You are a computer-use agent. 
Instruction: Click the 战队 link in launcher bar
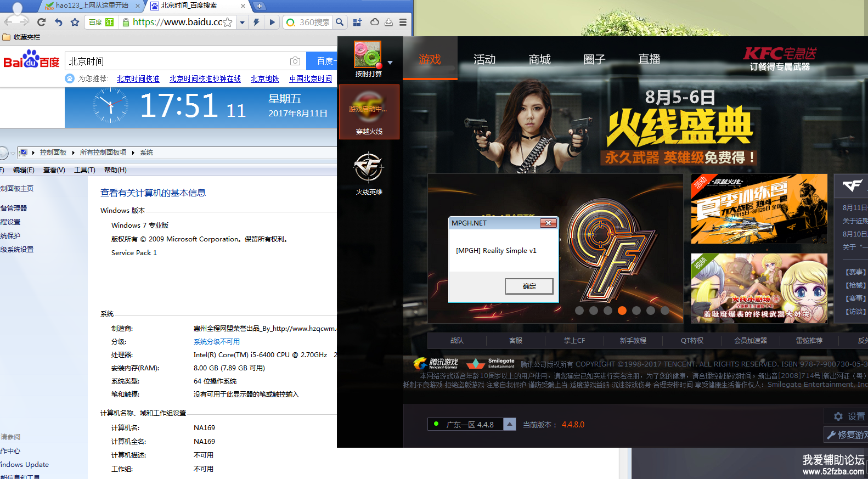457,341
